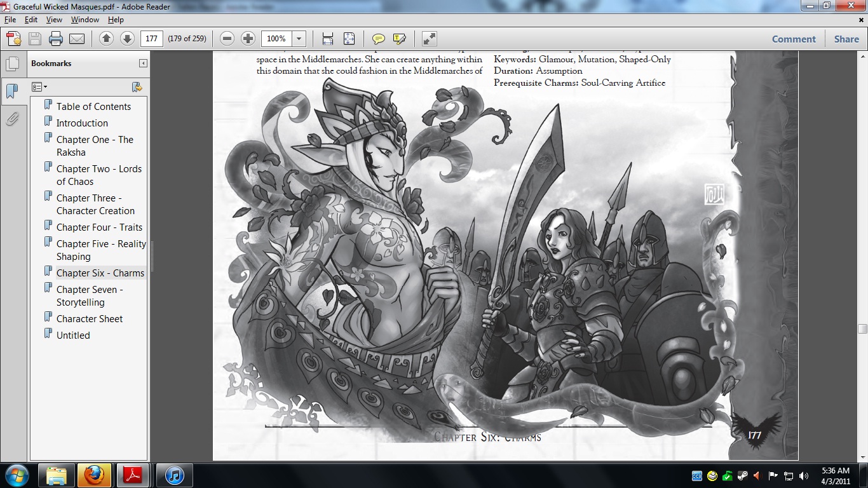The image size is (868, 488).
Task: Open the Chapter Seven - Storytelling bookmark
Action: click(90, 296)
